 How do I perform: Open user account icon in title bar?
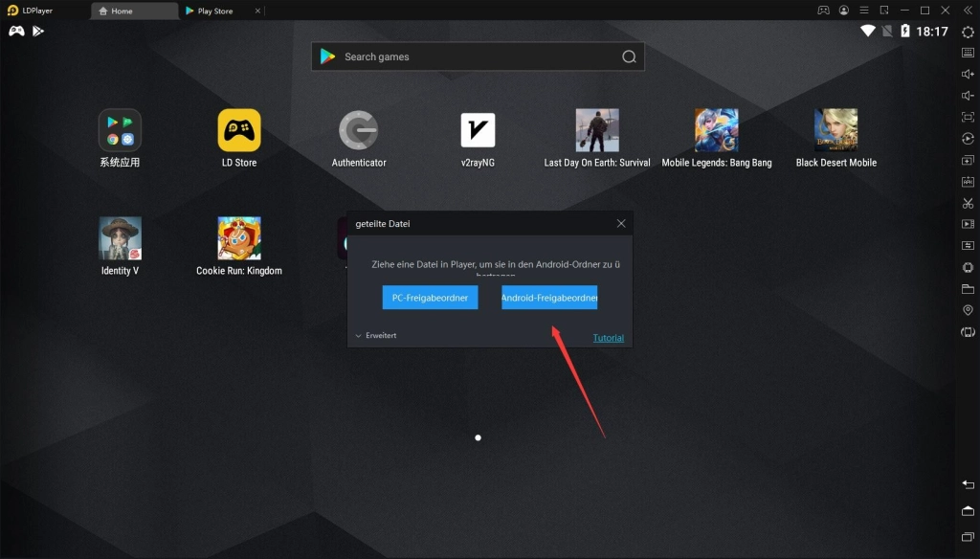pyautogui.click(x=844, y=11)
